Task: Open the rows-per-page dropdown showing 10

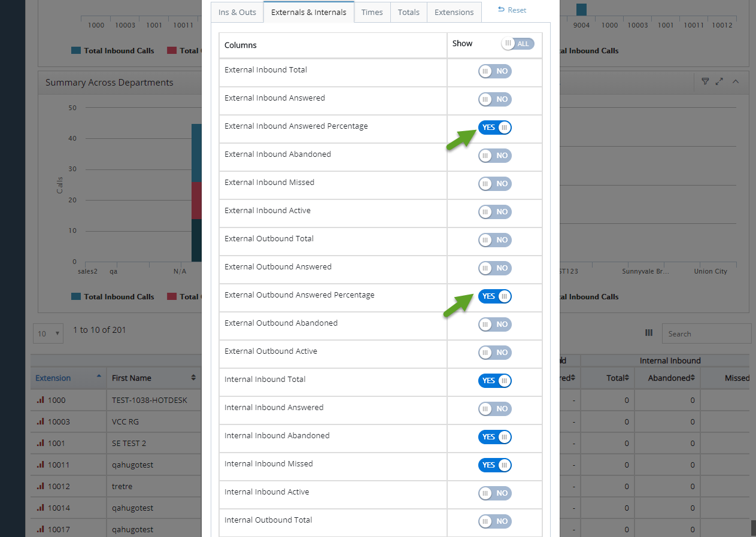Action: 48,333
